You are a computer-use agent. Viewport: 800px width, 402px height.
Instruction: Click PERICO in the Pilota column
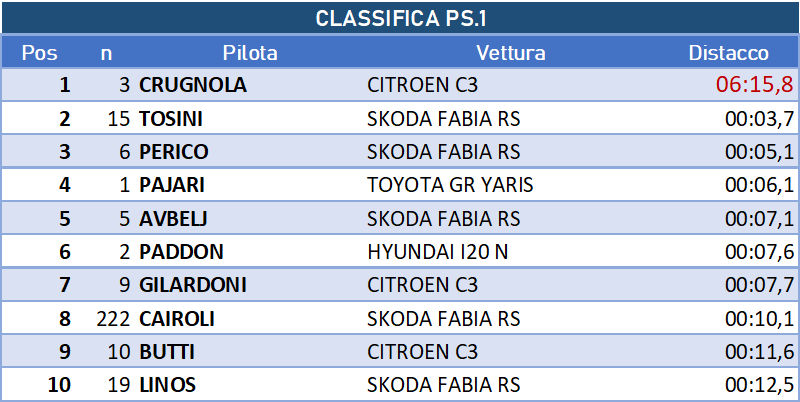(x=173, y=152)
